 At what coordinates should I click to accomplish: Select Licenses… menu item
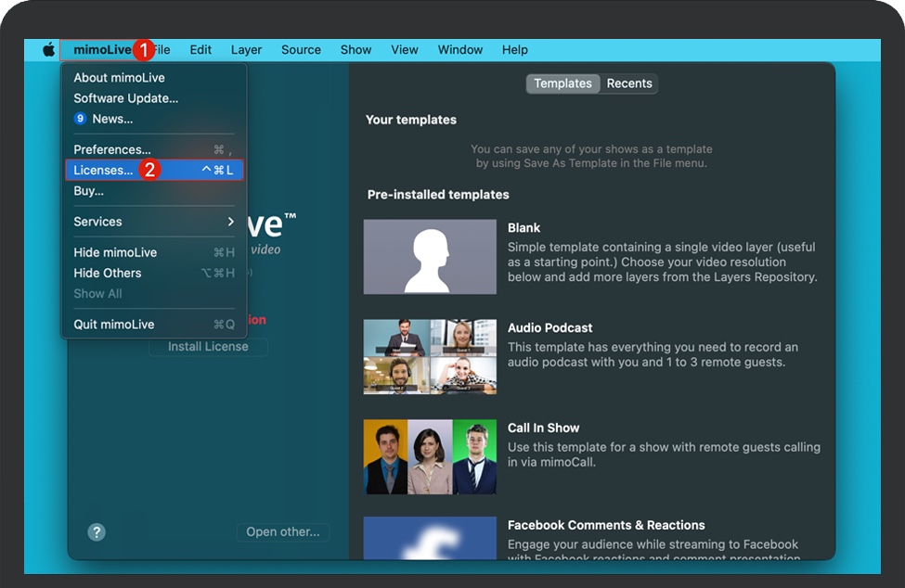[154, 170]
